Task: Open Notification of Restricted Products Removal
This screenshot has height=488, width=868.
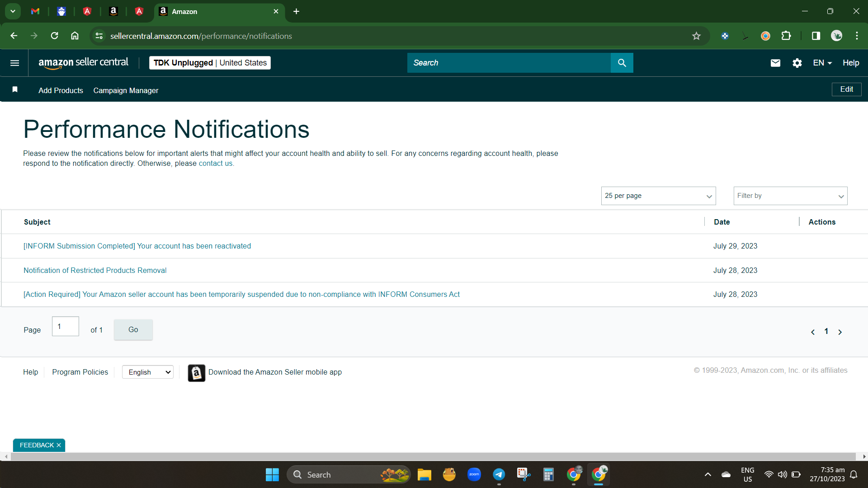Action: pyautogui.click(x=95, y=270)
